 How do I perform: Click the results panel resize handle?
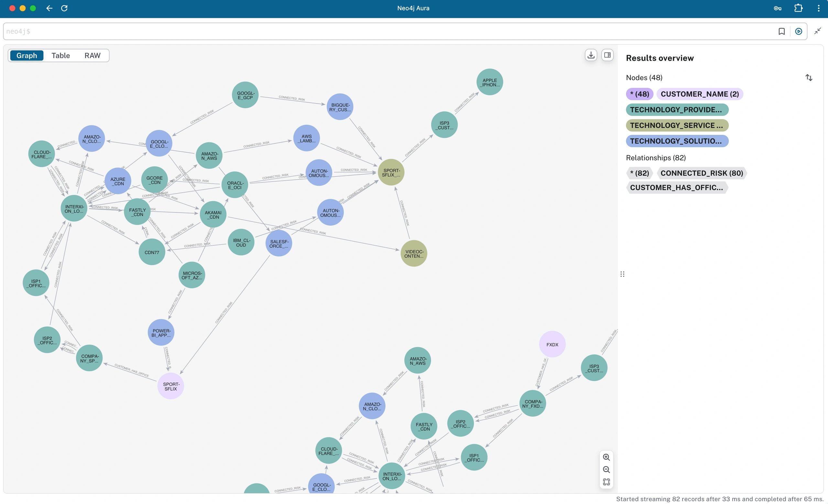[x=622, y=274]
